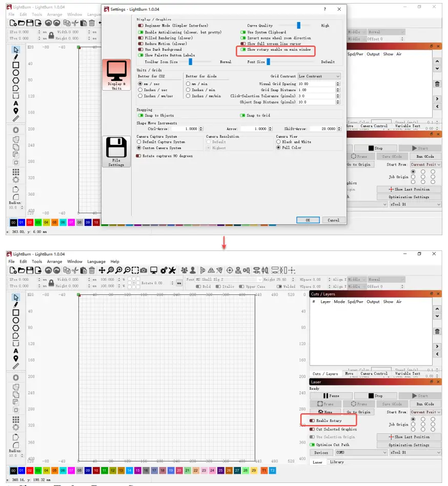Click trash icon beside Cuts / Layers list, lower window
Viewport: 448px width, 486px height.
pyautogui.click(x=437, y=331)
